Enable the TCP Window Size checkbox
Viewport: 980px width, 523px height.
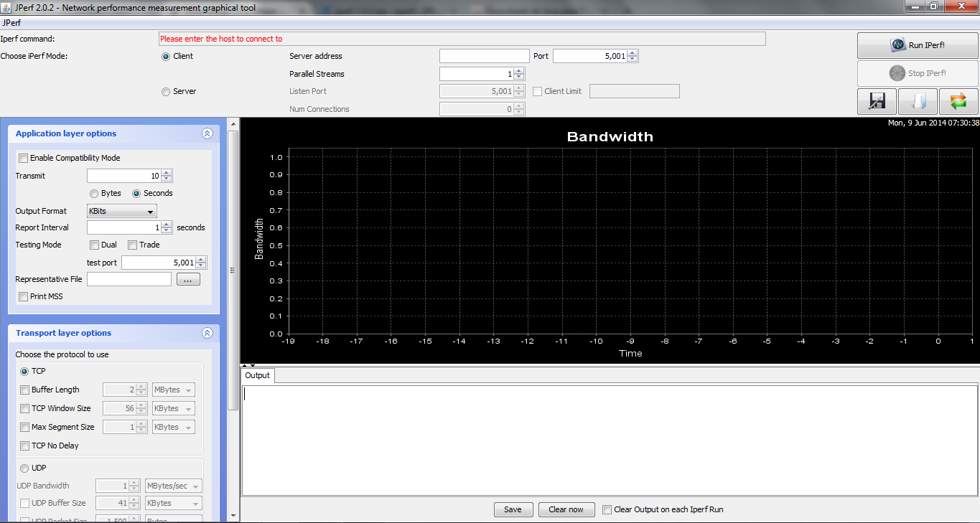[x=25, y=409]
